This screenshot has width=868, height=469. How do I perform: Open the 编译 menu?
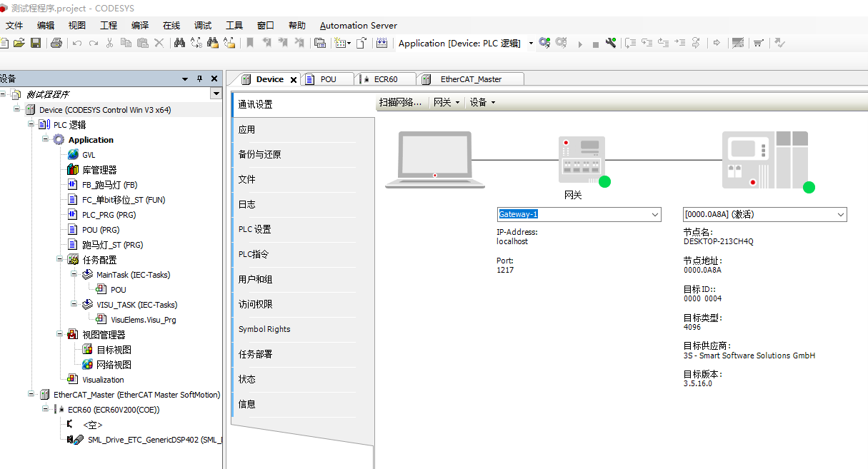pyautogui.click(x=140, y=25)
